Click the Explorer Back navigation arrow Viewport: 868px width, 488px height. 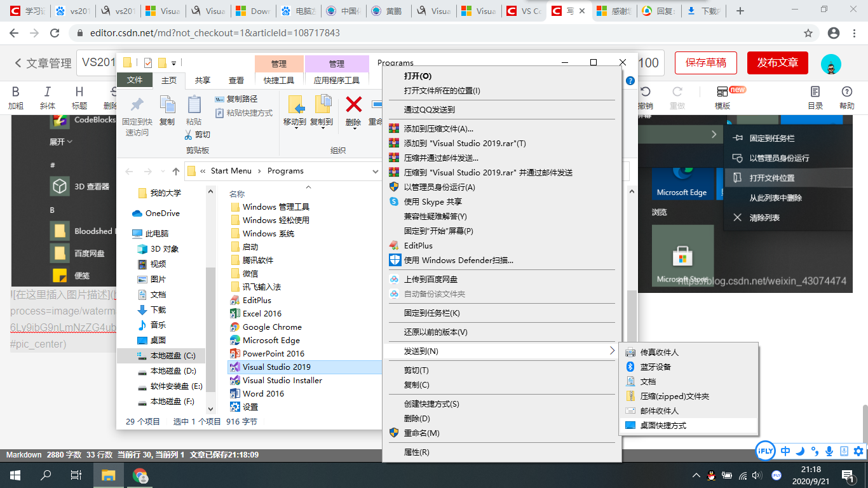point(129,172)
